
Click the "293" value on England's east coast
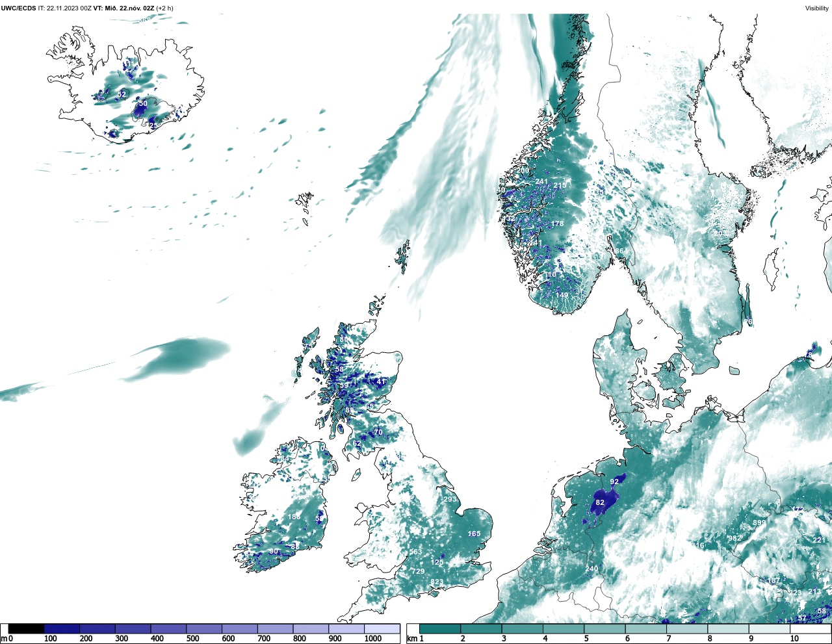(450, 499)
